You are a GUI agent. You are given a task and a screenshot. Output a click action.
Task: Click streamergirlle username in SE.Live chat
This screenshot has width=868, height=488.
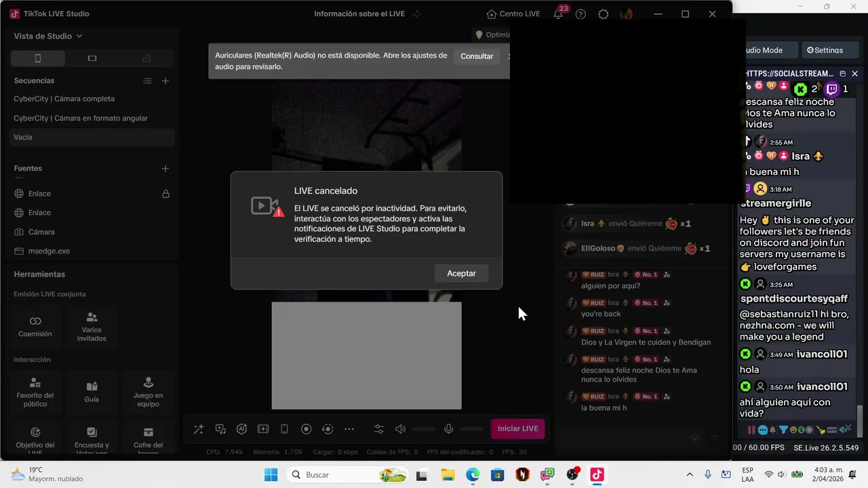pyautogui.click(x=775, y=203)
